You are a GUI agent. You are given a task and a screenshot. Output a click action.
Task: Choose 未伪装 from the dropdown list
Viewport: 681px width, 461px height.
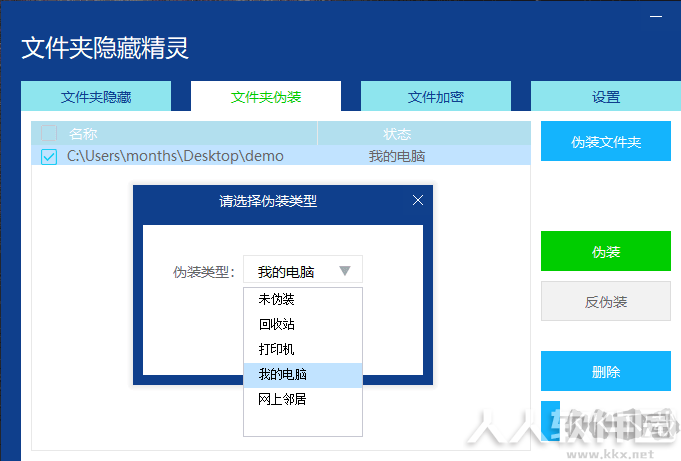pyautogui.click(x=303, y=299)
